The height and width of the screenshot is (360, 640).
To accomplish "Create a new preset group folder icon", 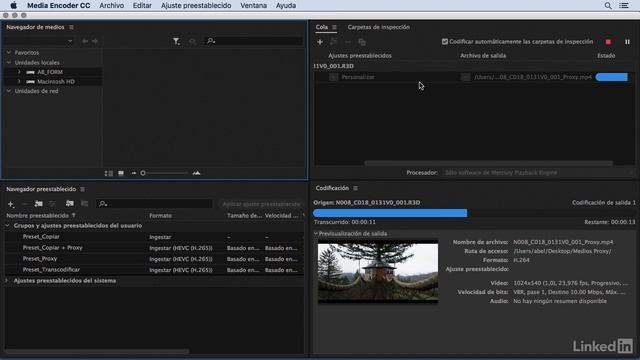I will (x=39, y=203).
